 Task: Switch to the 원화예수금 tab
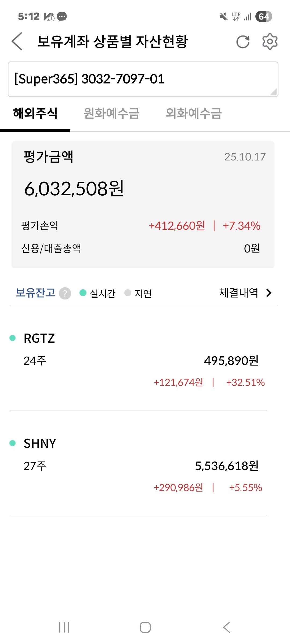pos(111,113)
